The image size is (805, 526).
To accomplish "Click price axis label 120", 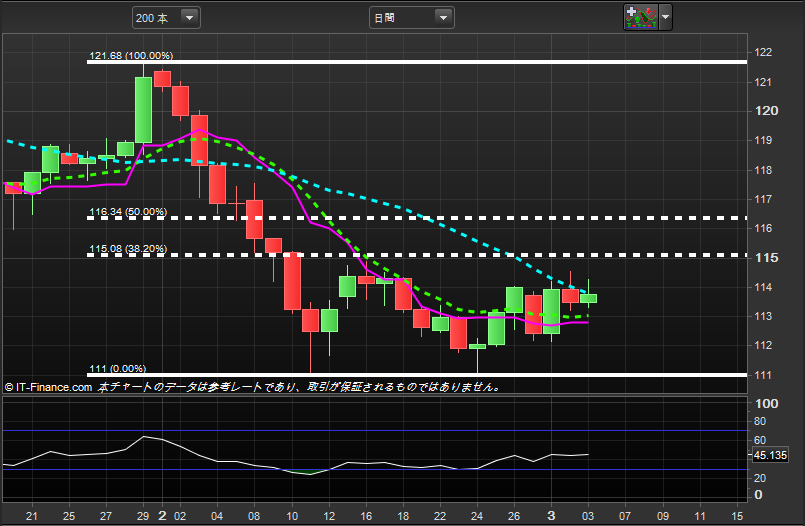I will tap(766, 111).
